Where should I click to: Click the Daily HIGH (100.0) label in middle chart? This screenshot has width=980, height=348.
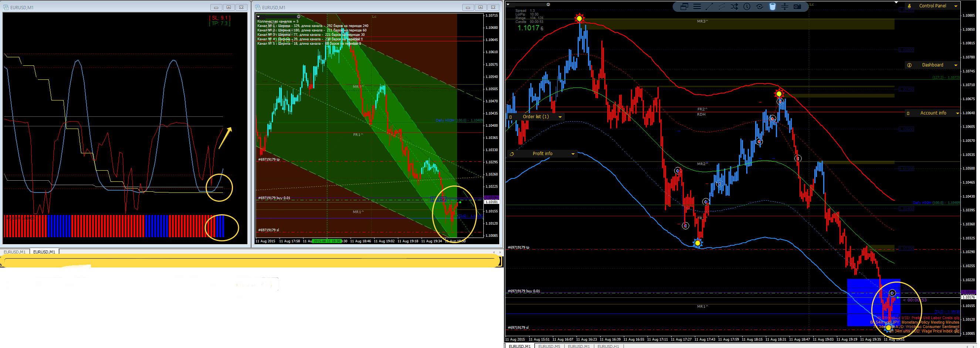click(459, 120)
